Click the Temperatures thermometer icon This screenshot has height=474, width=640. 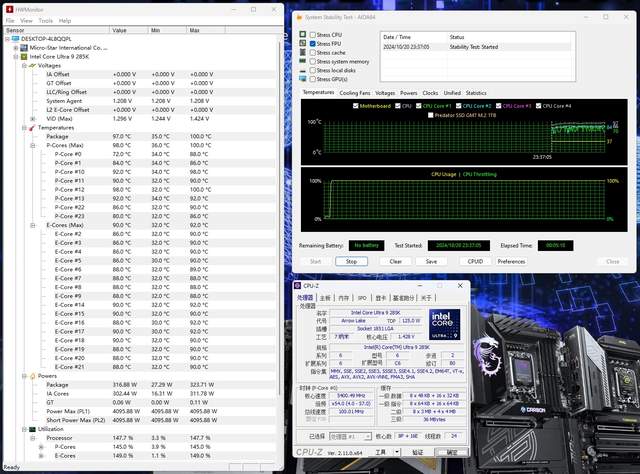(x=33, y=128)
